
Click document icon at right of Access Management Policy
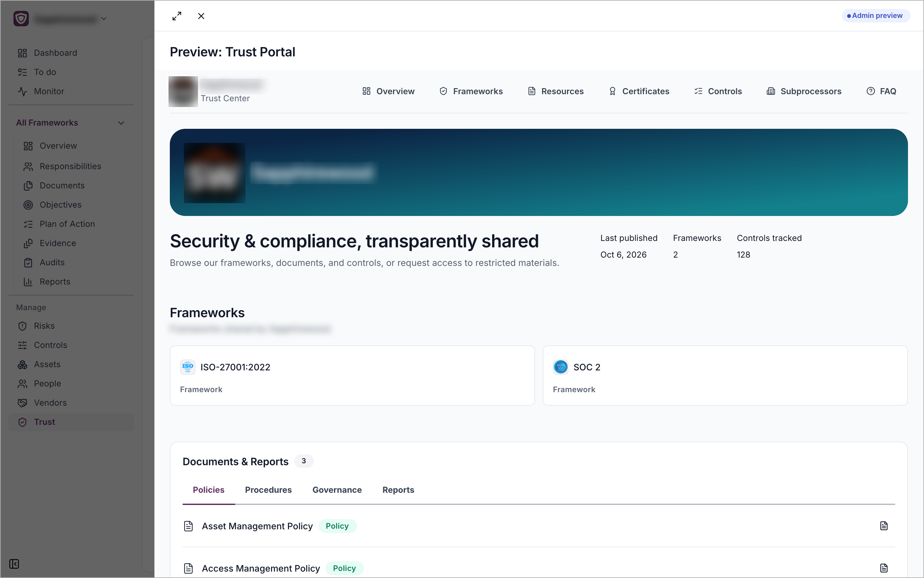point(884,568)
